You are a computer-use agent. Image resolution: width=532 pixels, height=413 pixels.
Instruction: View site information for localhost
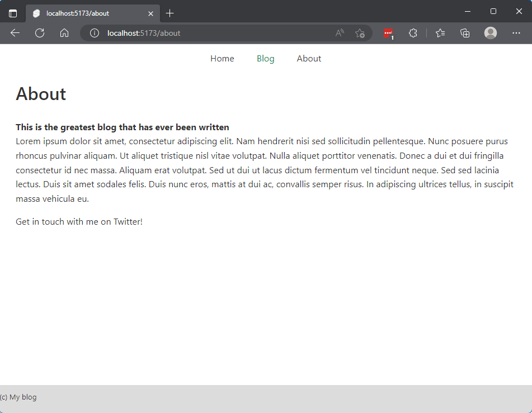click(x=93, y=33)
